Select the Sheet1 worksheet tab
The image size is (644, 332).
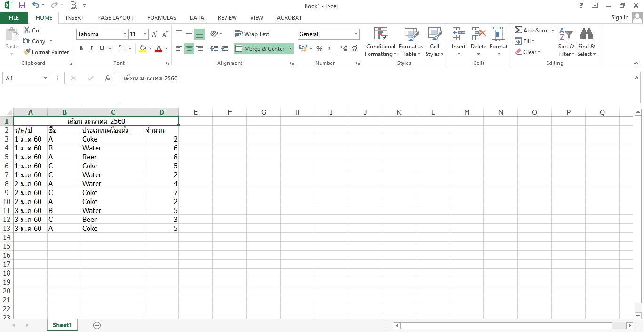point(62,325)
